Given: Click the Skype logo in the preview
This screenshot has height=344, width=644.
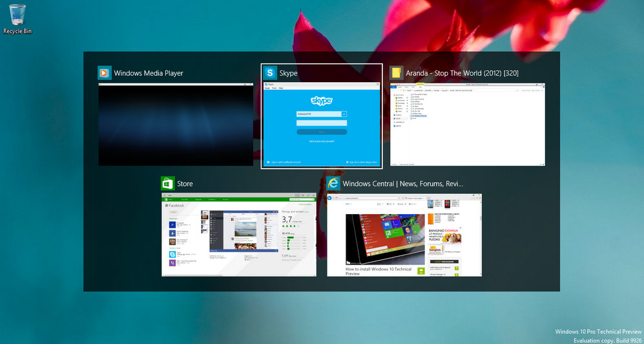Looking at the screenshot, I should coord(322,101).
